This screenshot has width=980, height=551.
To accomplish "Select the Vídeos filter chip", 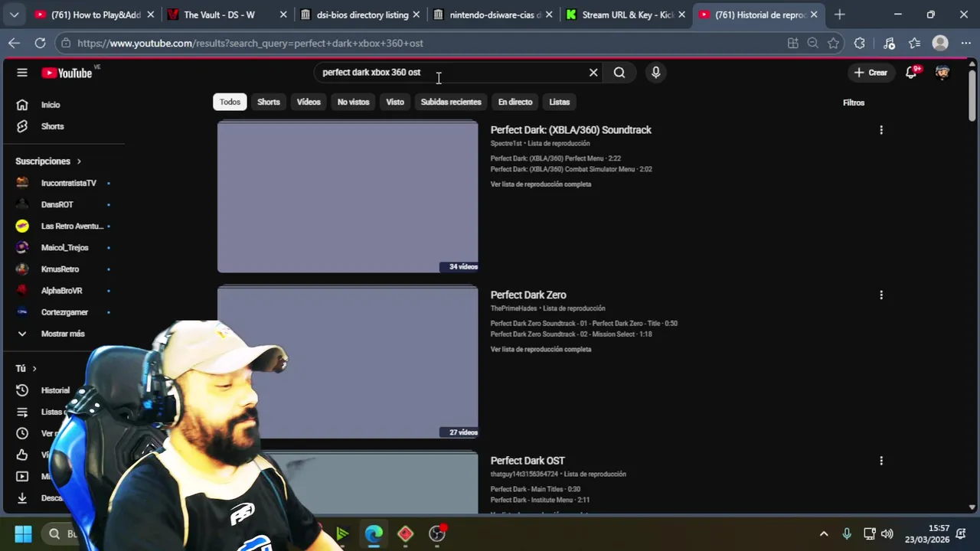I will [309, 102].
